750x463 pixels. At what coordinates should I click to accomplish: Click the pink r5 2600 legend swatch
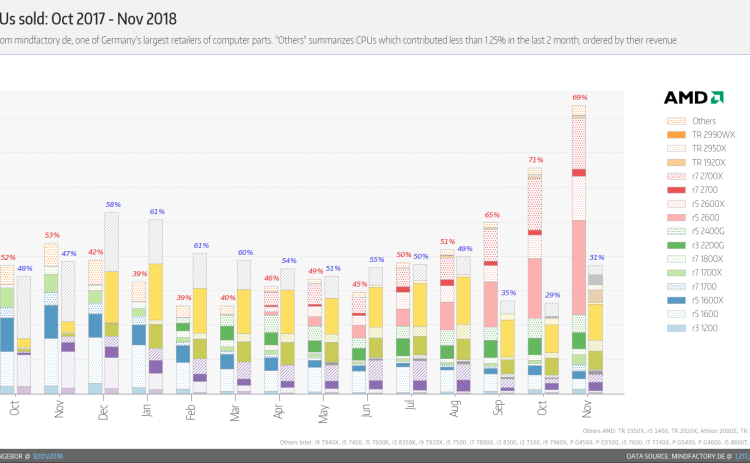(x=676, y=218)
